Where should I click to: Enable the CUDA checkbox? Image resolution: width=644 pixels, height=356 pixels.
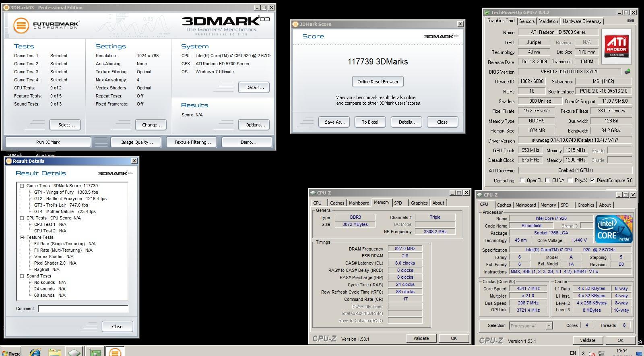pyautogui.click(x=547, y=180)
